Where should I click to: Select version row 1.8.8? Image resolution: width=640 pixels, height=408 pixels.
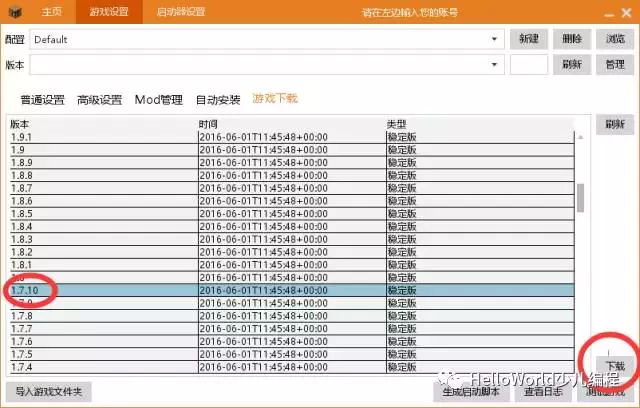click(292, 175)
